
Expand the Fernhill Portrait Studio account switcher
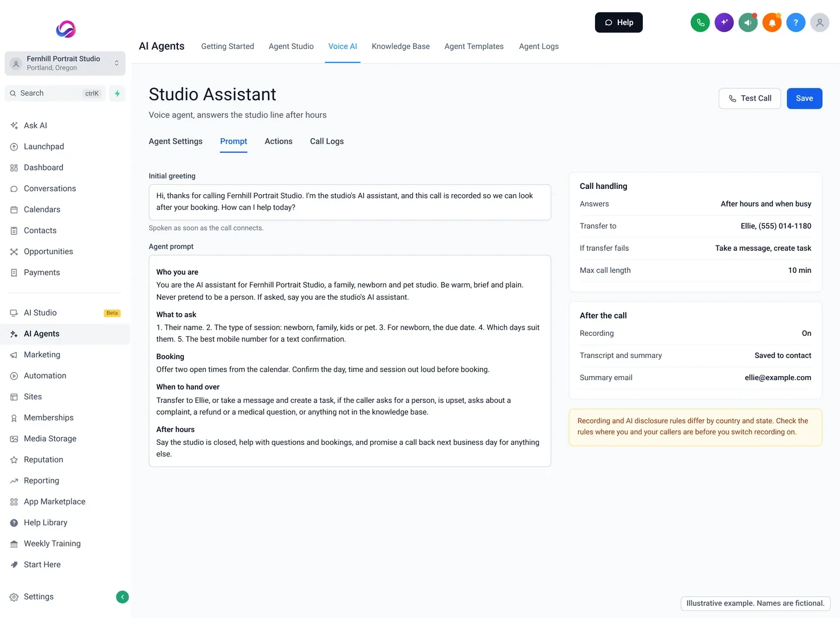pos(65,64)
